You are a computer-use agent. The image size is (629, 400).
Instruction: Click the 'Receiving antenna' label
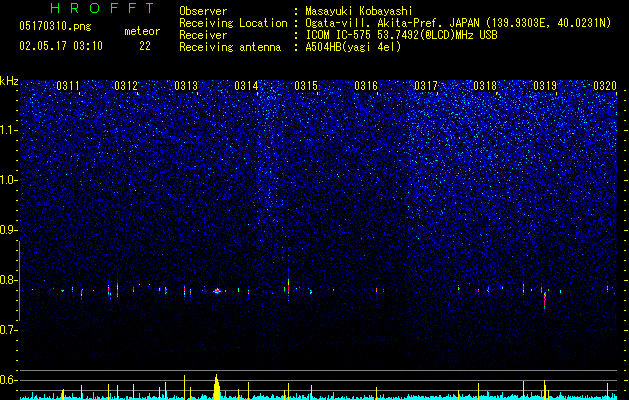(230, 47)
